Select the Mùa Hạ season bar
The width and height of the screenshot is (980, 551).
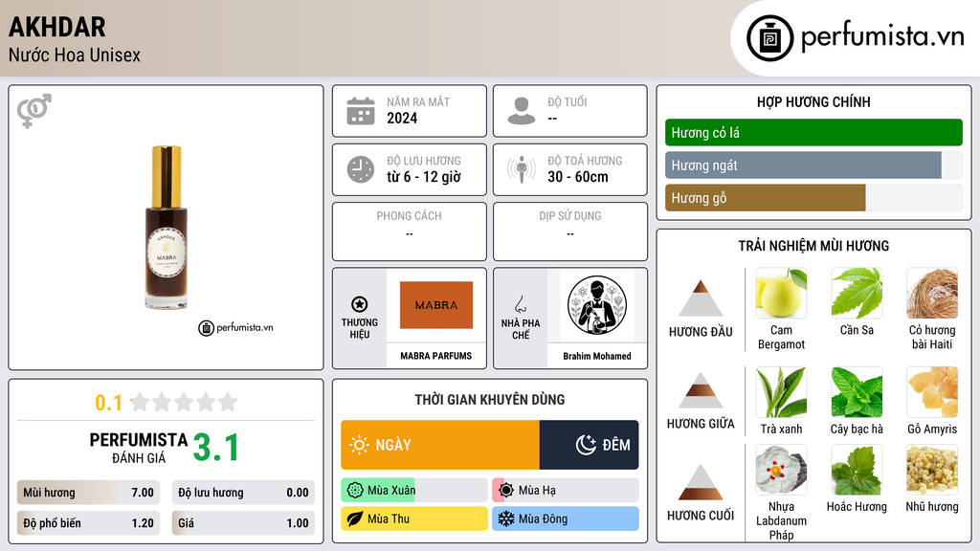(x=566, y=491)
